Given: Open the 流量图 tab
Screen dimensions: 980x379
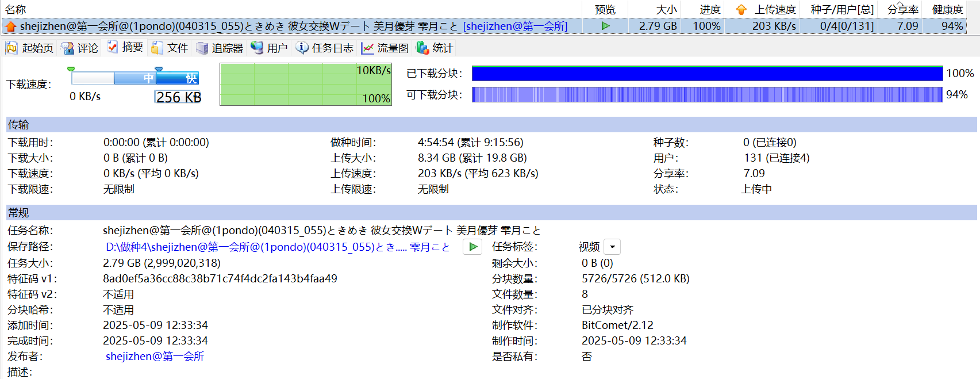Looking at the screenshot, I should (x=385, y=48).
